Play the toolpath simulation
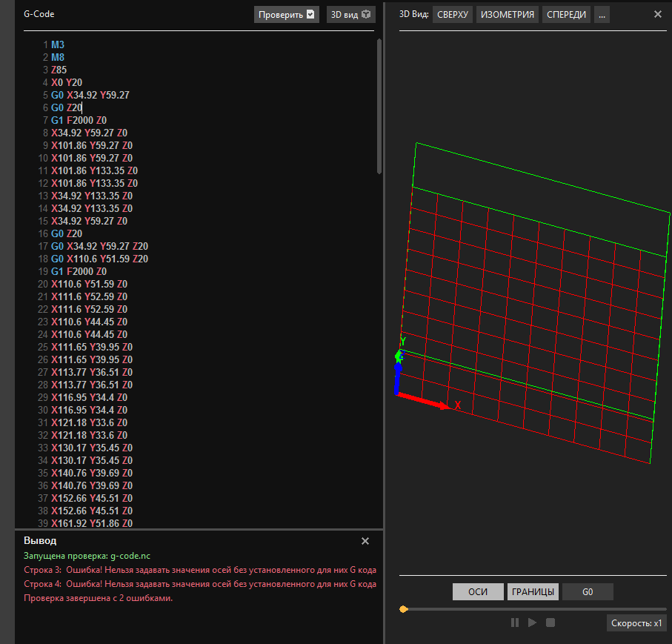672x644 pixels. [x=532, y=623]
